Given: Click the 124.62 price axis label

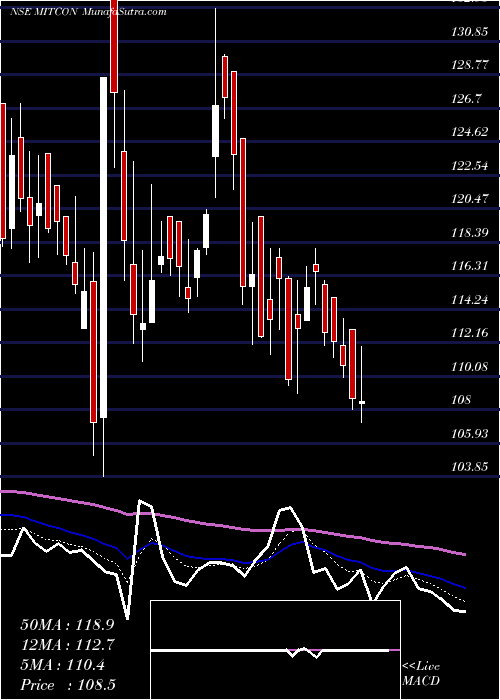Looking at the screenshot, I should click(469, 133).
